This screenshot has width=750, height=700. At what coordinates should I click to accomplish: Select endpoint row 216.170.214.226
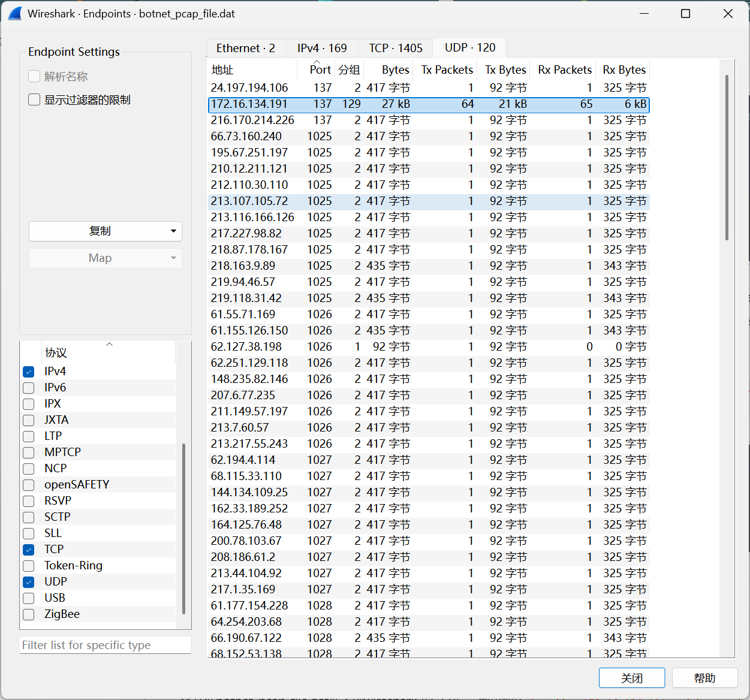point(429,120)
